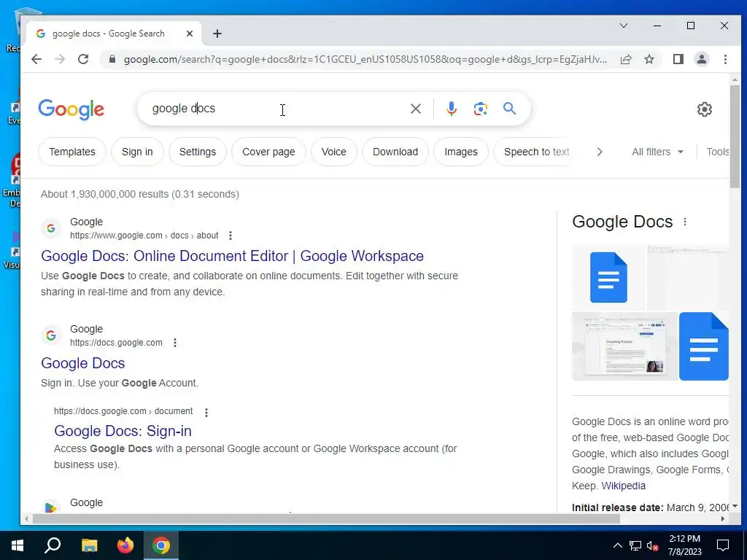This screenshot has width=747, height=560.
Task: Launch Firefox from the taskbar
Action: pyautogui.click(x=125, y=545)
